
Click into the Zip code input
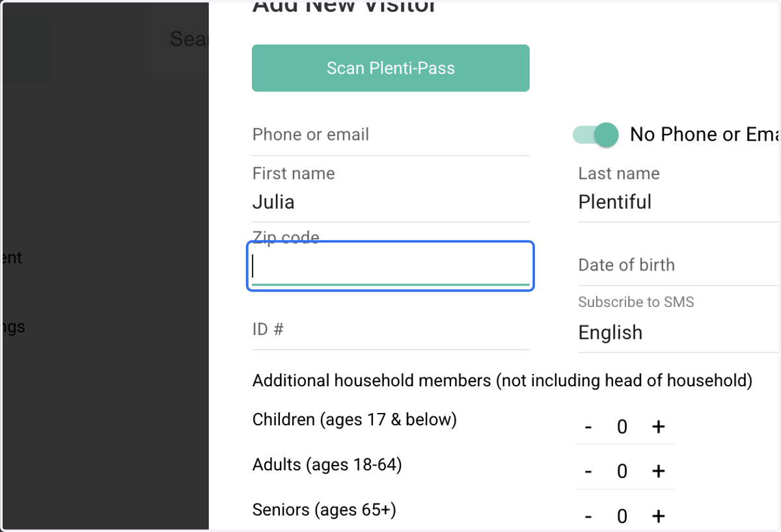click(390, 266)
